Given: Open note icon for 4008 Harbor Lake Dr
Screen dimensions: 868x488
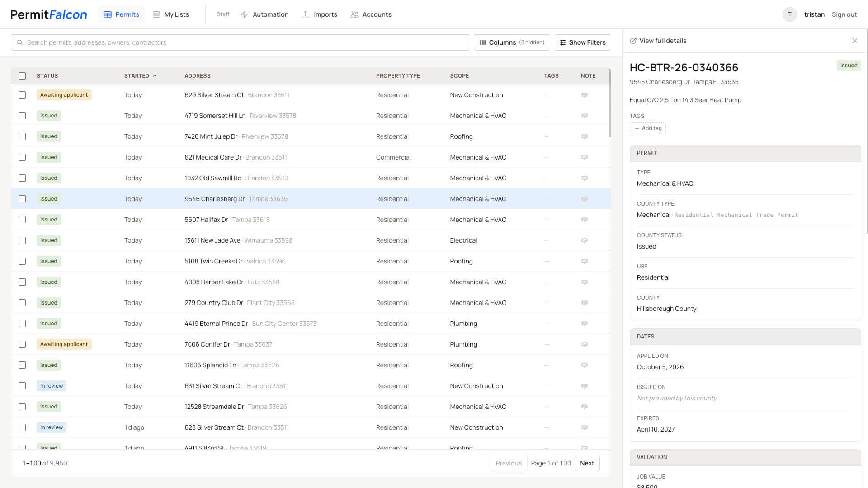Looking at the screenshot, I should point(584,282).
